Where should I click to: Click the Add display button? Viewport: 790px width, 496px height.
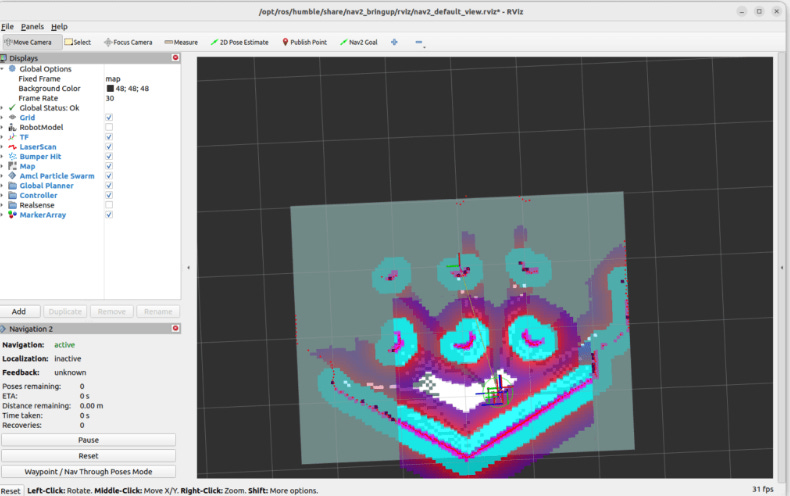click(19, 312)
